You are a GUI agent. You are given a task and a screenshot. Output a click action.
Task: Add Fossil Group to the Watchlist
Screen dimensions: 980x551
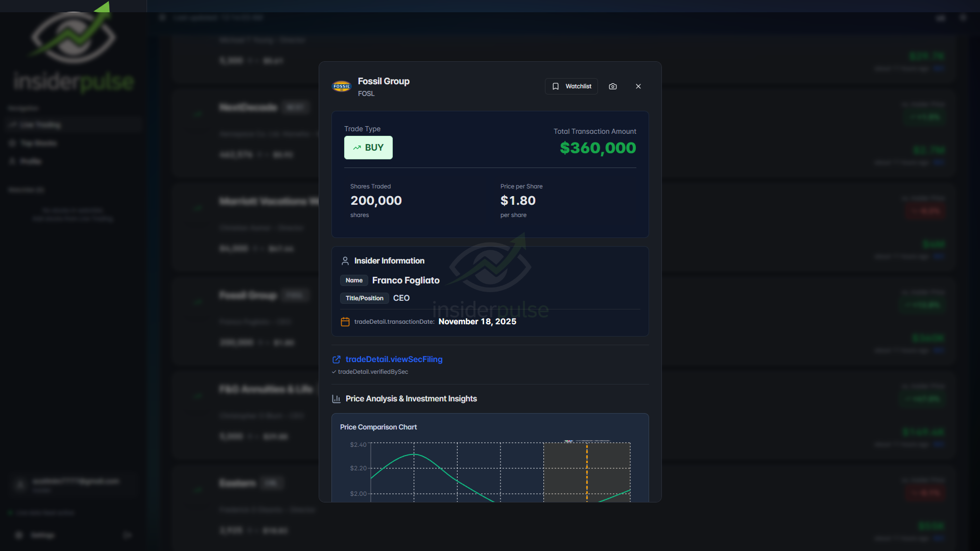point(571,86)
